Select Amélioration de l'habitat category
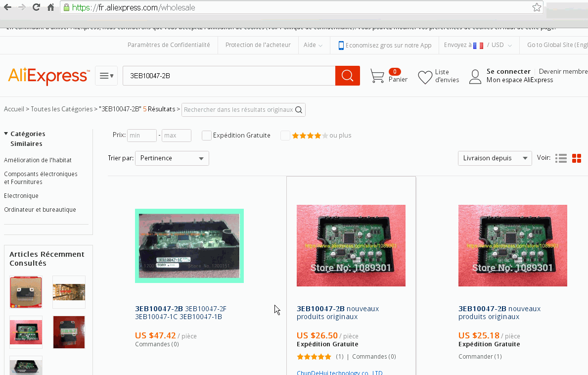This screenshot has width=588, height=375. pos(38,160)
